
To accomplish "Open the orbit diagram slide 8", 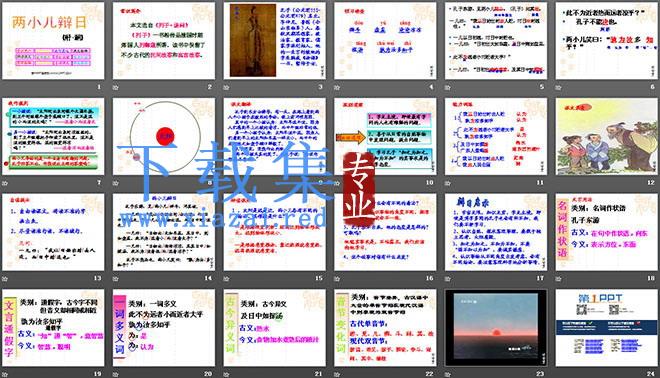I will (164, 137).
